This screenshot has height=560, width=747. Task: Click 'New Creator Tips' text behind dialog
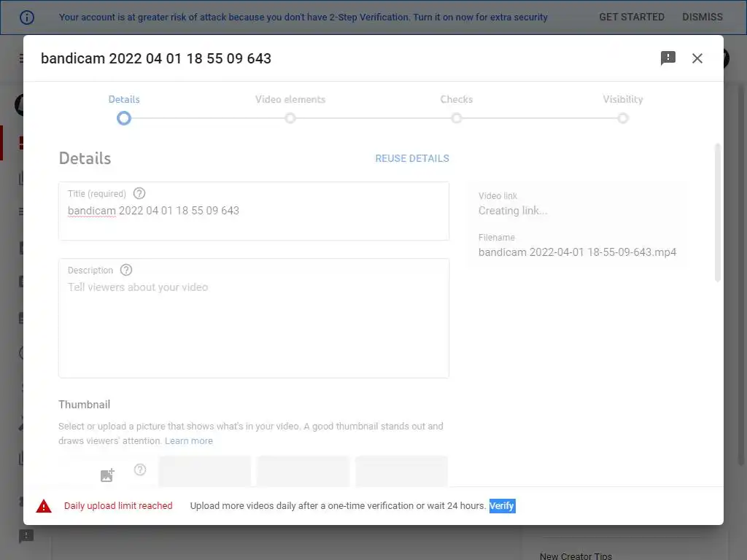576,556
